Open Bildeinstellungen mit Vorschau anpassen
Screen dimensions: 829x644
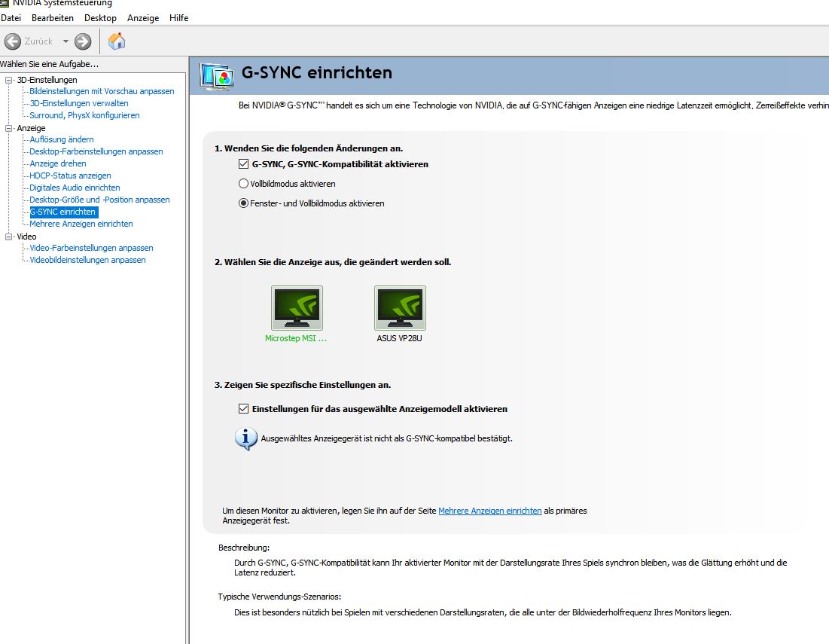102,91
